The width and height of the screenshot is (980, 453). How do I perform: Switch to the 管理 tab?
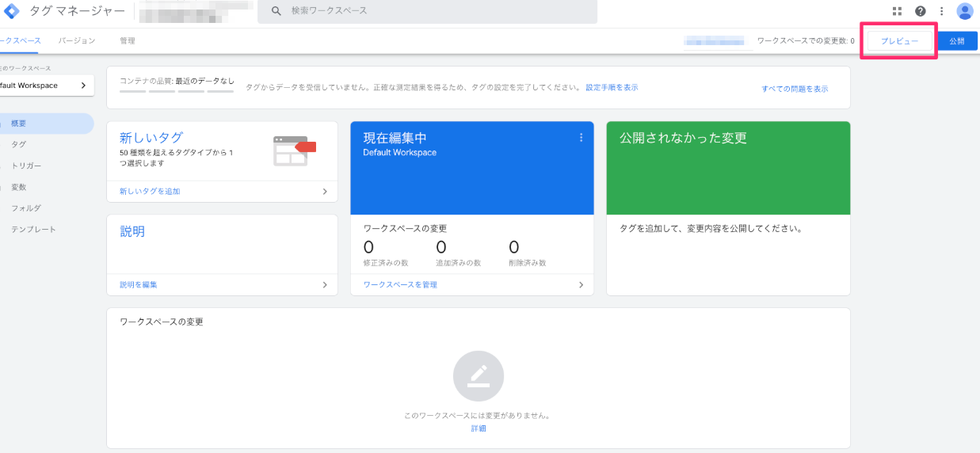point(128,40)
